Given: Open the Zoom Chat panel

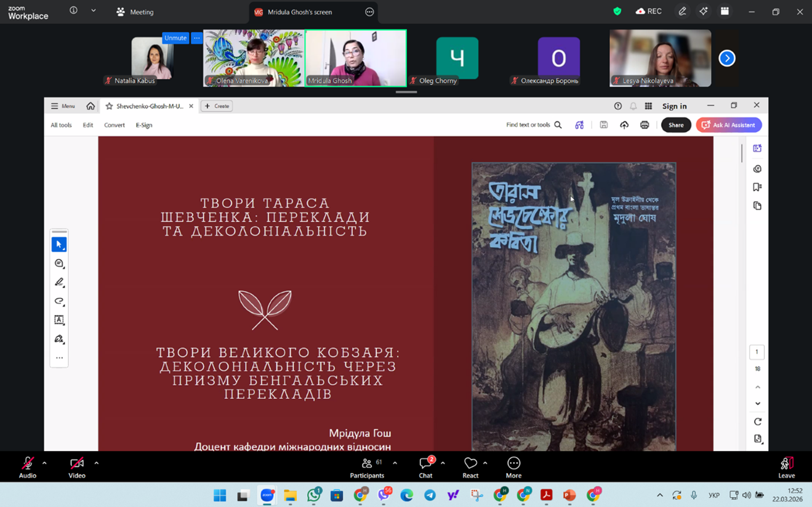Looking at the screenshot, I should coord(425,467).
